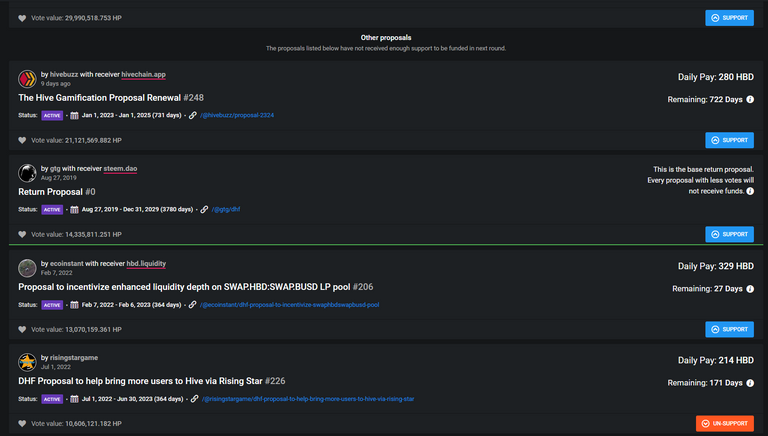Click info icon beside Remaining: 27 Days
768x436 pixels.
[750, 289]
